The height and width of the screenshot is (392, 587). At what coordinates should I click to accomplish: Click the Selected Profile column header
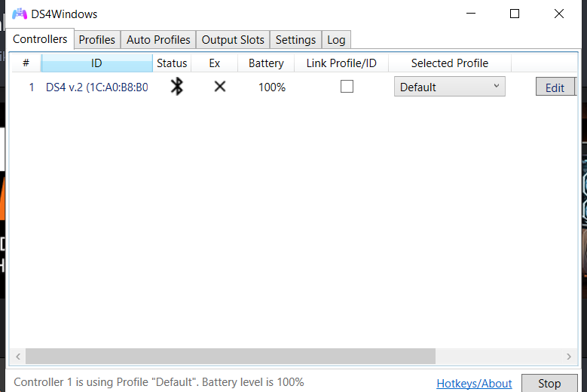[450, 63]
